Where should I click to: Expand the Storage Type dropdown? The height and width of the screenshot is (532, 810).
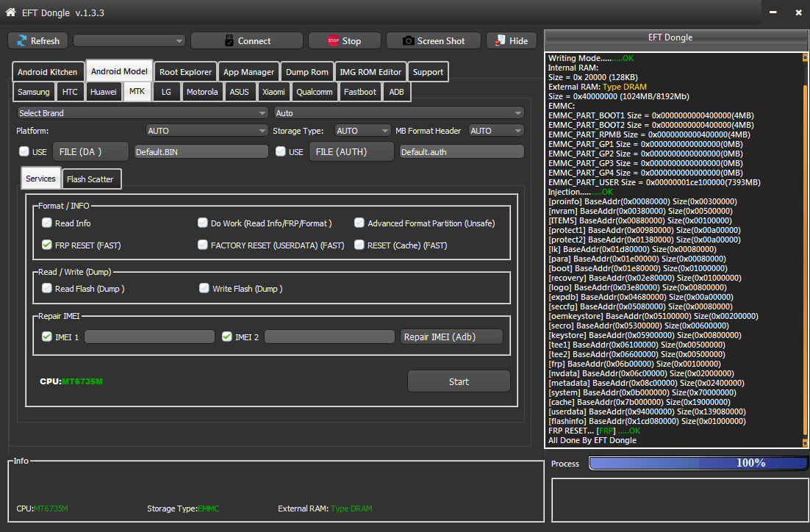pyautogui.click(x=362, y=131)
